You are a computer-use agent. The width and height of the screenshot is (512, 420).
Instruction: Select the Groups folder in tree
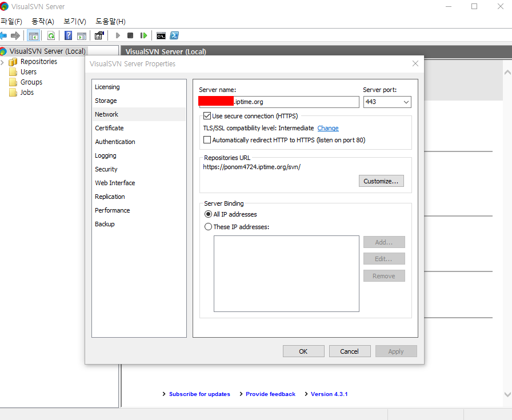(x=31, y=82)
